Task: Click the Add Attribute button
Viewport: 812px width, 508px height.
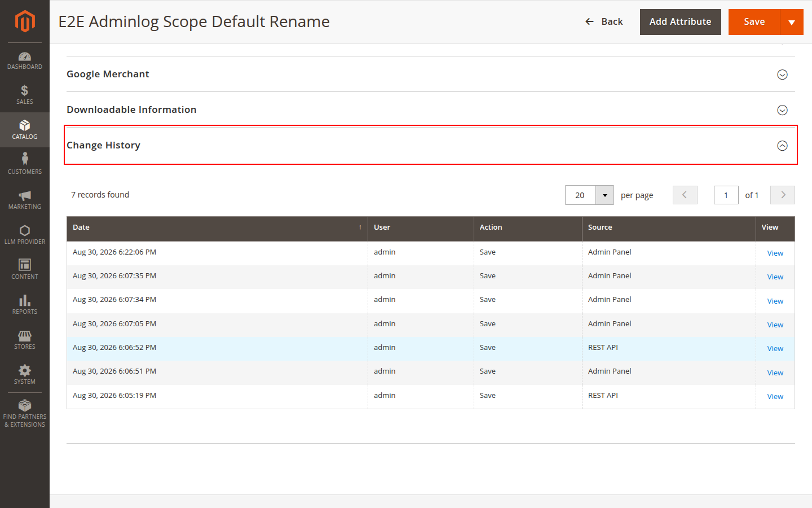Action: (680, 21)
